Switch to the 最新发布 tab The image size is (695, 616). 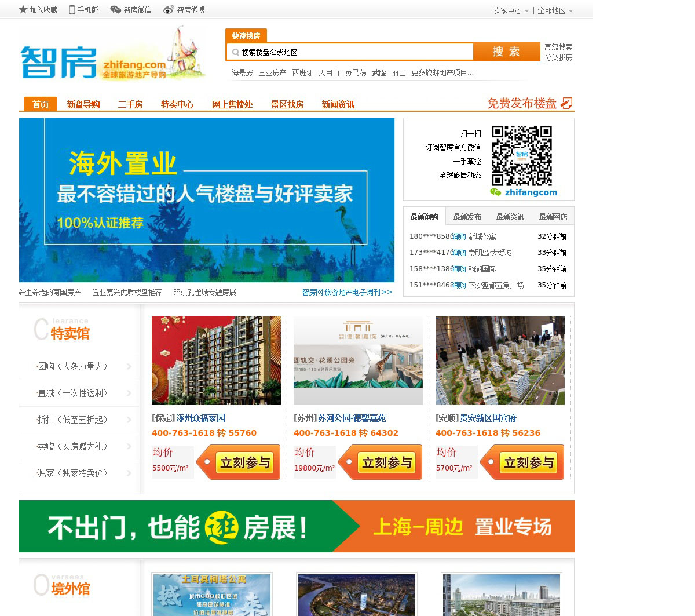467,217
